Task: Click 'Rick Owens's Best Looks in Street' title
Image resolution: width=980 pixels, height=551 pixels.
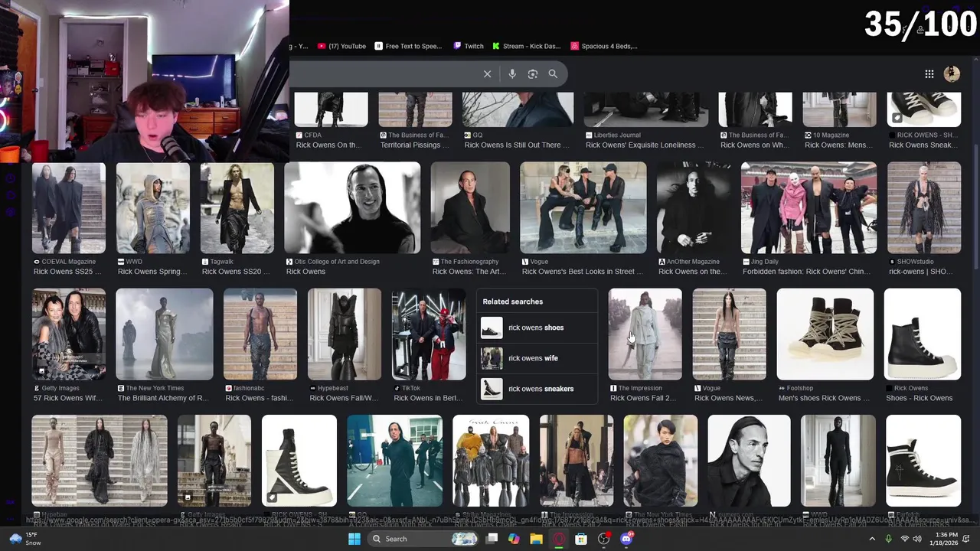Action: pos(583,272)
